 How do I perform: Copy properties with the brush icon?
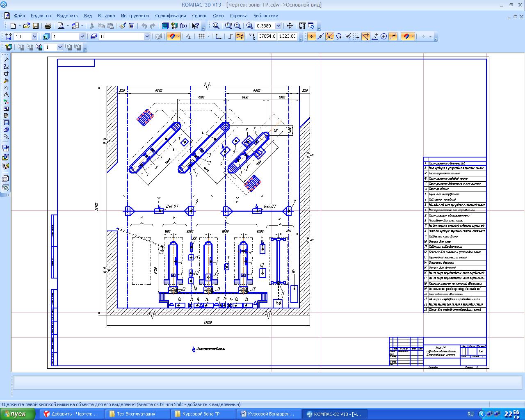[123, 25]
